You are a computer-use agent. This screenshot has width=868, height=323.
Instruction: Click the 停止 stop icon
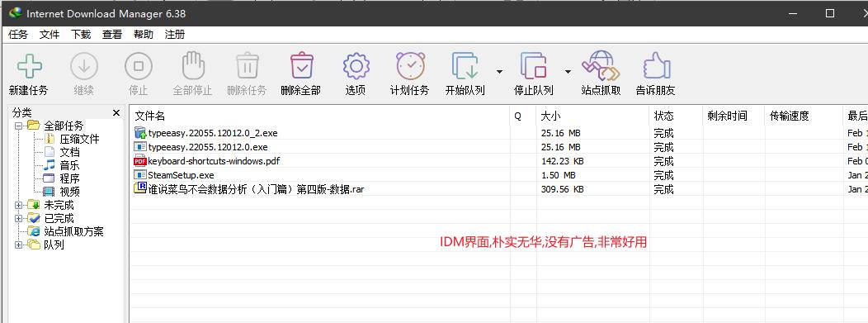[139, 66]
